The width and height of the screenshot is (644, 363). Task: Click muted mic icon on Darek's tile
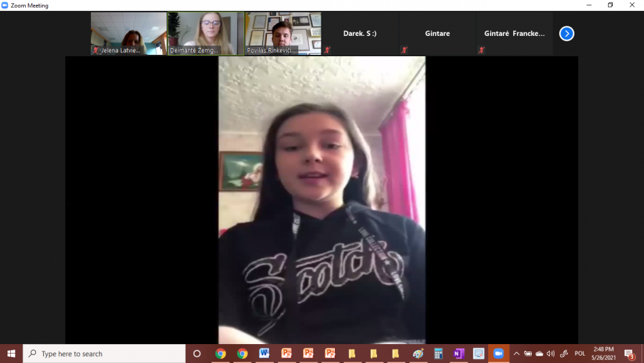[327, 50]
